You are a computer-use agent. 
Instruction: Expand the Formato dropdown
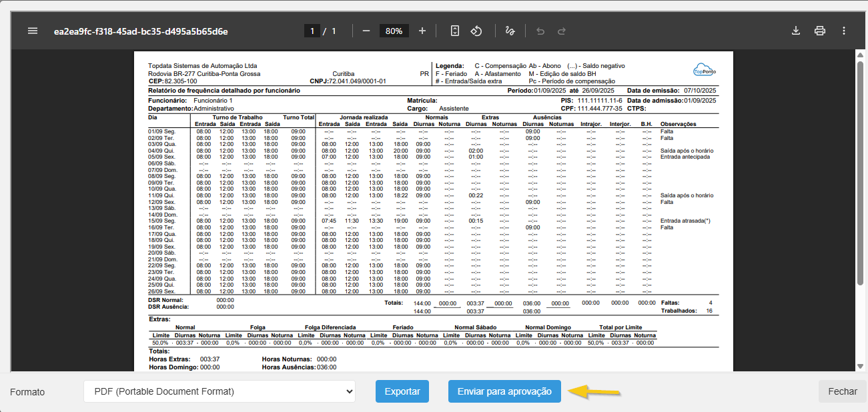[x=219, y=391]
